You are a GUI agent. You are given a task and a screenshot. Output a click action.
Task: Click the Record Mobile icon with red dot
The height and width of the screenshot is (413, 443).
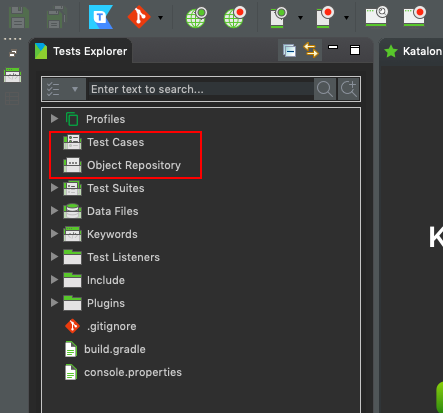(325, 17)
